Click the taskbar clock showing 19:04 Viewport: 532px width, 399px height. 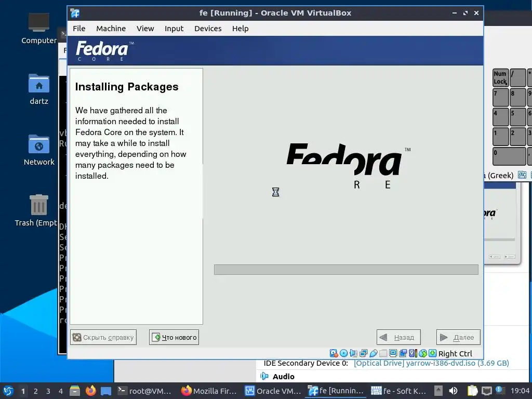pos(520,391)
